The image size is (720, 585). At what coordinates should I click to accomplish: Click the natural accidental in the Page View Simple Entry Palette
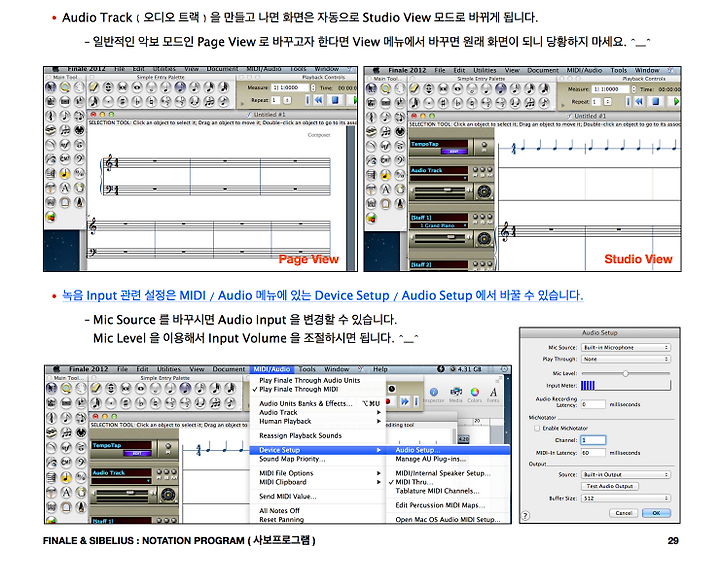click(152, 101)
